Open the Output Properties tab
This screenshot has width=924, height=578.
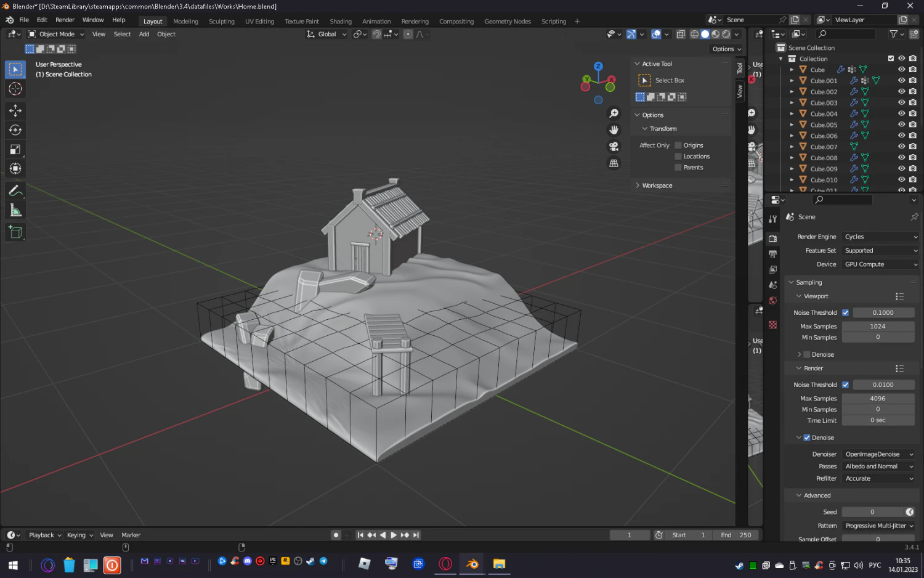773,253
